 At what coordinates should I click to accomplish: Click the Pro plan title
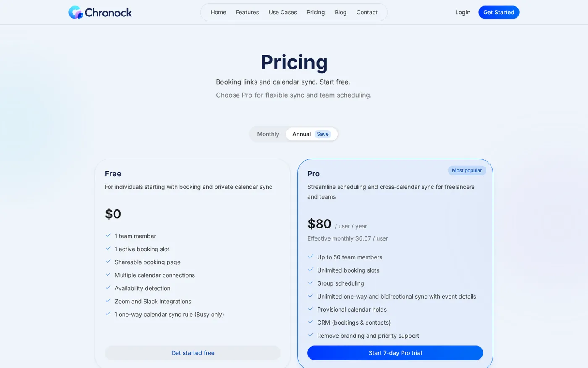(313, 174)
